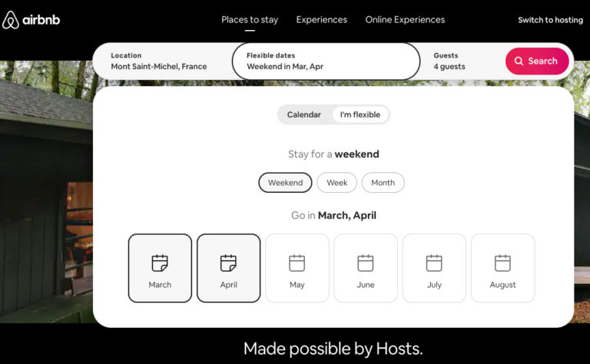Switch to the Calendar date mode

pyautogui.click(x=304, y=114)
